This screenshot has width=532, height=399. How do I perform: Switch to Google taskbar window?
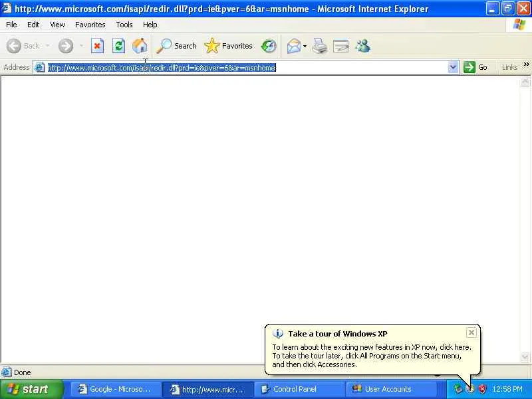point(114,389)
